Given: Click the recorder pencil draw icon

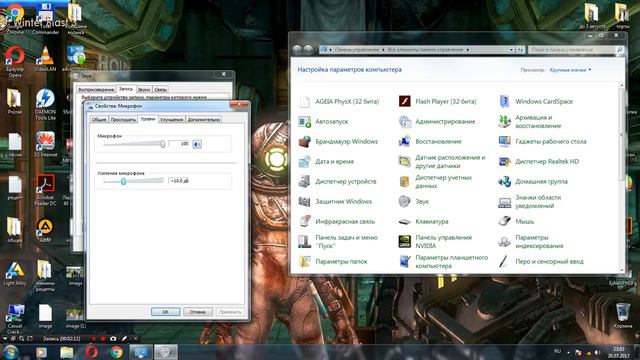Looking at the screenshot, I should [124, 338].
